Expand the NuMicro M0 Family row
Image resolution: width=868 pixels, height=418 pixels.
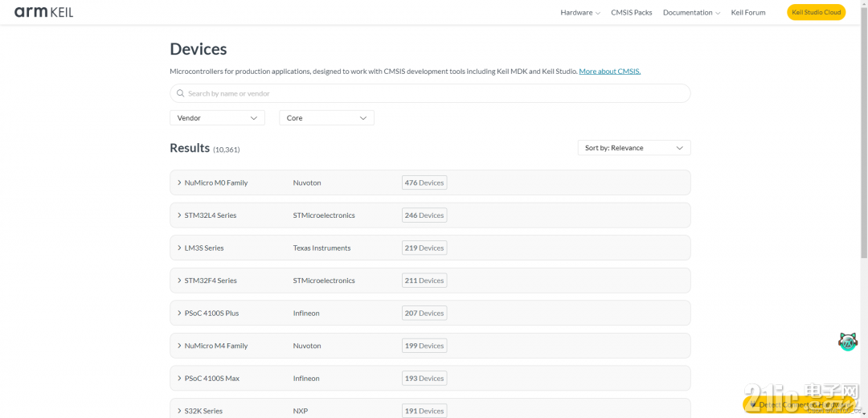click(430, 182)
